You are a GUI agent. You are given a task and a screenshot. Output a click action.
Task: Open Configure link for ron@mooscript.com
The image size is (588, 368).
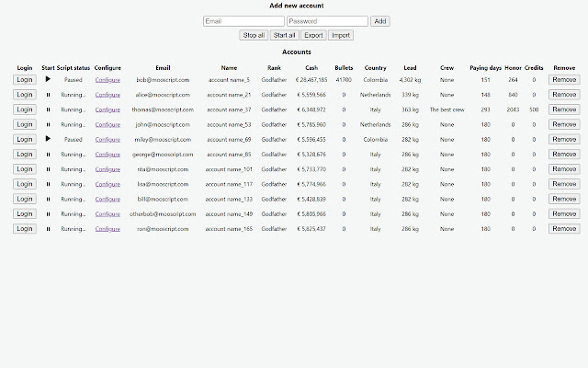tap(107, 229)
